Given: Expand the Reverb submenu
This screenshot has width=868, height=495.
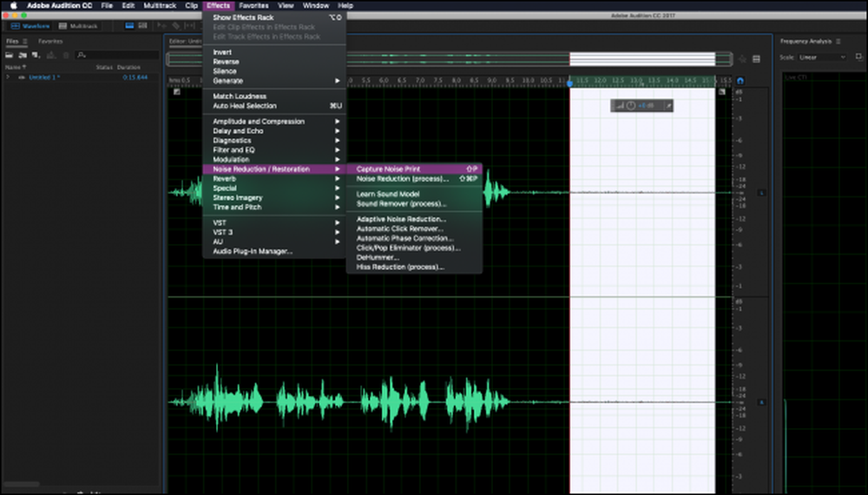Looking at the screenshot, I should [274, 179].
